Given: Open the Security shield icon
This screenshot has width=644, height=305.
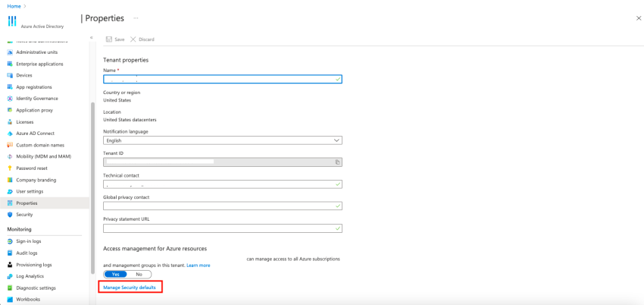Looking at the screenshot, I should click(x=11, y=215).
